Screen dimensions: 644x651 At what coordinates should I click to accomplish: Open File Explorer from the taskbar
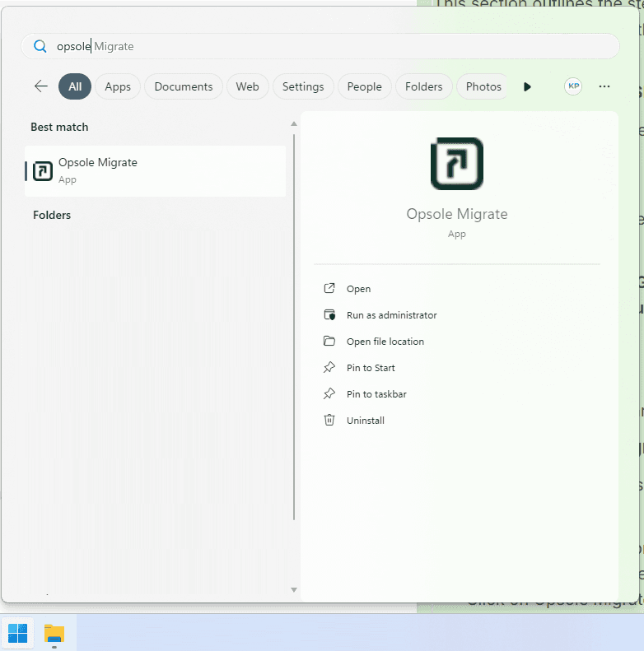coord(54,634)
